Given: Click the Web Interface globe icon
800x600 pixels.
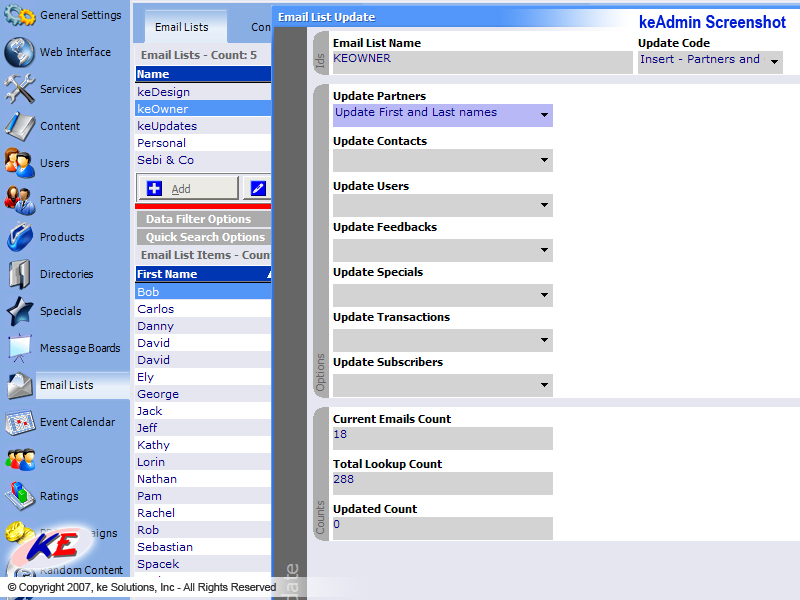Looking at the screenshot, I should coord(19,52).
